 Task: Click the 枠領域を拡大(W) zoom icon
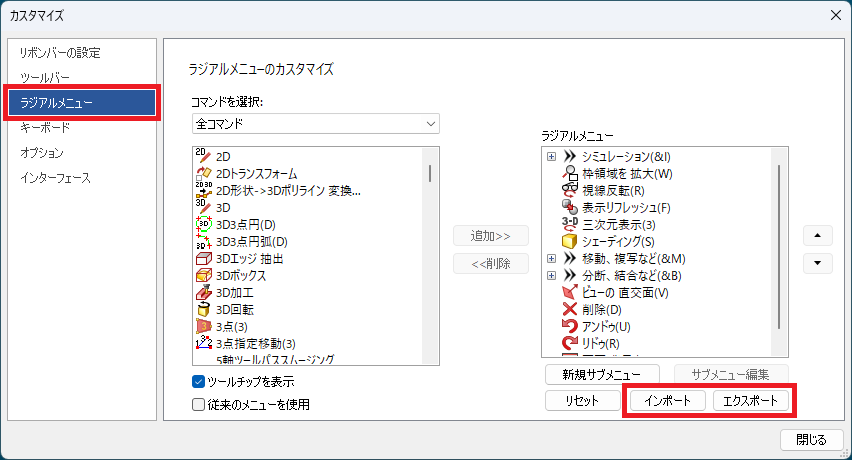click(570, 173)
